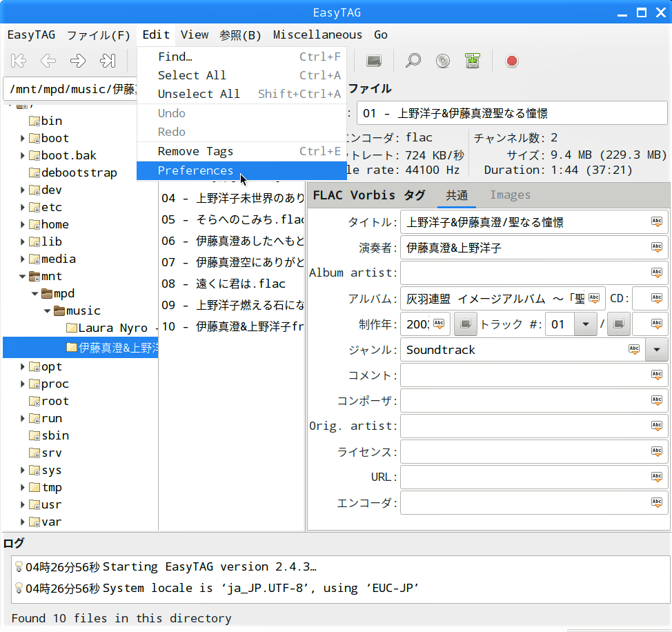
Task: Open the Find magnifier tool in toolbar
Action: point(413,61)
